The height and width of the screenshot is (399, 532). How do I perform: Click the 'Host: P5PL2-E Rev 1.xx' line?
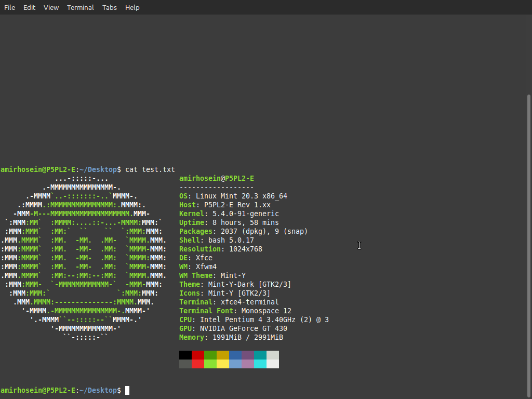pyautogui.click(x=225, y=205)
